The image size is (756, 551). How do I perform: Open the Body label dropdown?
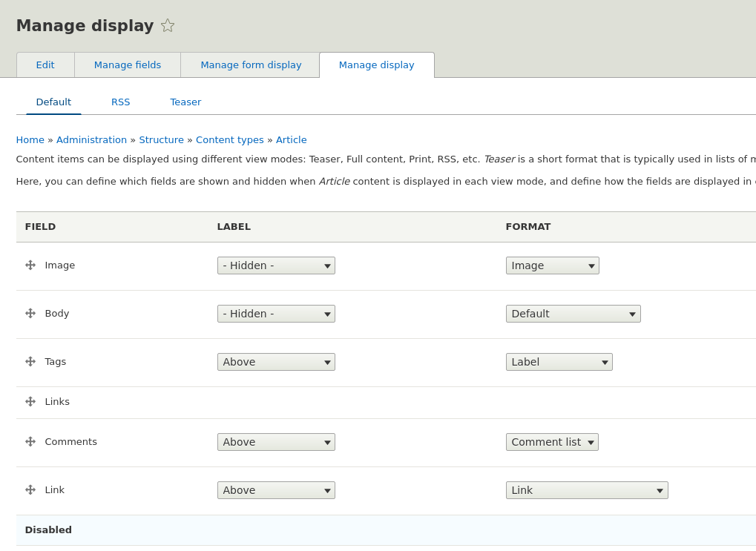point(276,314)
